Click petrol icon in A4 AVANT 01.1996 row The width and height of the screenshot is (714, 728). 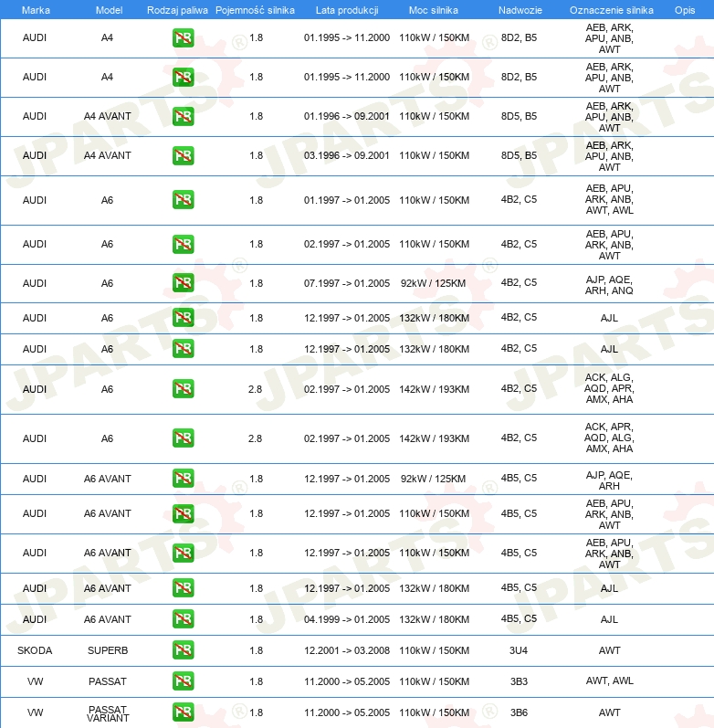[x=183, y=117]
